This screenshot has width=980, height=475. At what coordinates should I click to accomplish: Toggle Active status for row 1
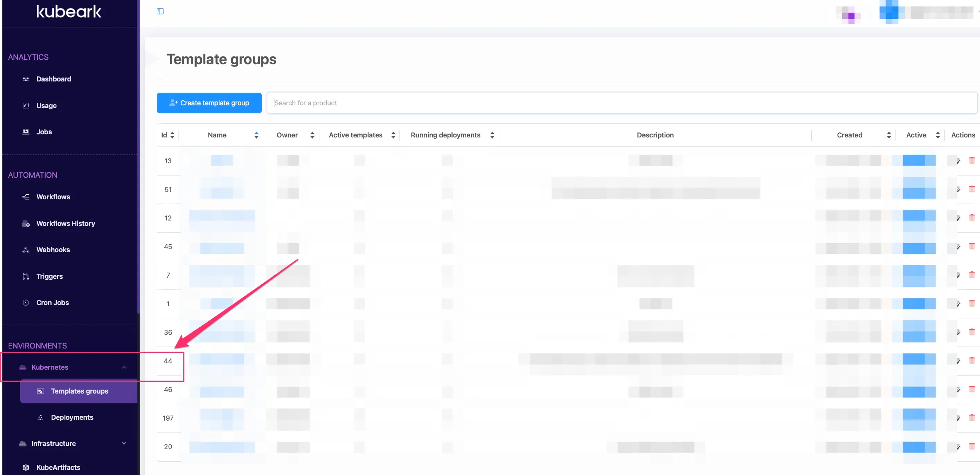click(x=919, y=303)
